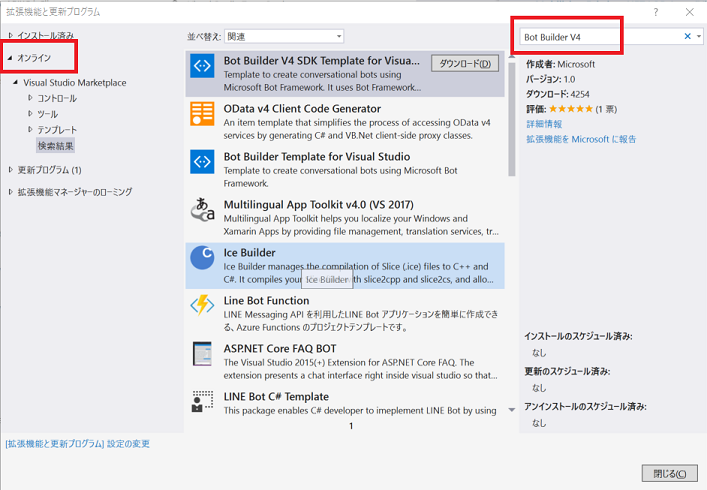Open 拡張機能と更新プログラム 設定の変更 link
Screen dimensions: 707x490
[78, 444]
